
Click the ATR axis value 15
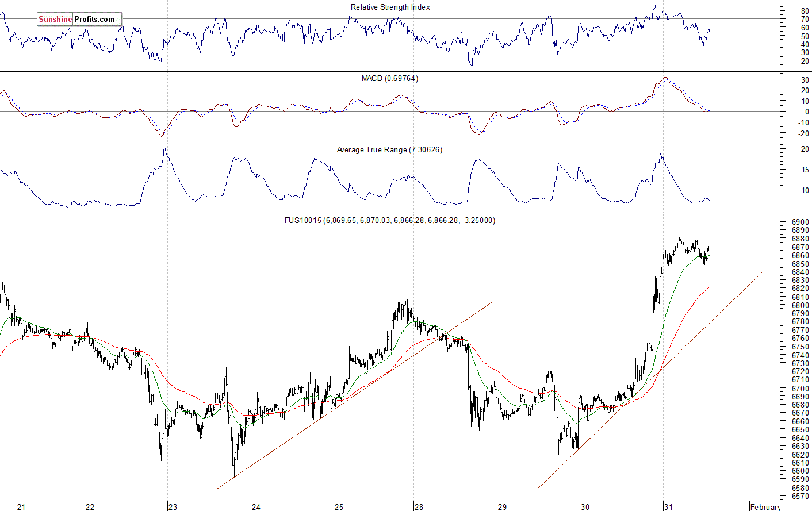805,170
